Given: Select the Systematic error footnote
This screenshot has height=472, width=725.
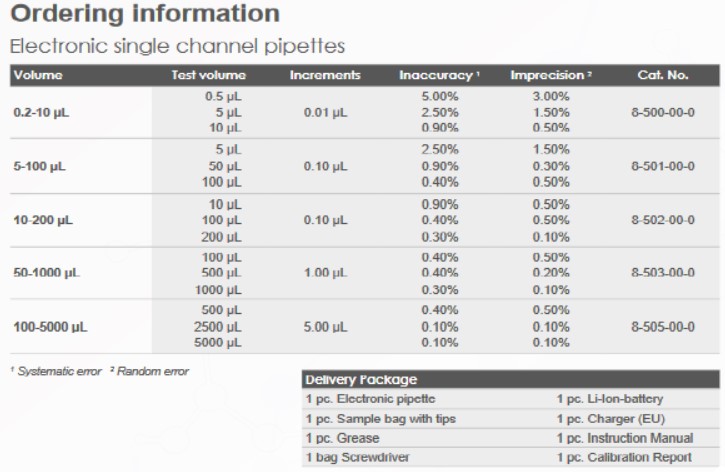Looking at the screenshot, I should pyautogui.click(x=56, y=371).
